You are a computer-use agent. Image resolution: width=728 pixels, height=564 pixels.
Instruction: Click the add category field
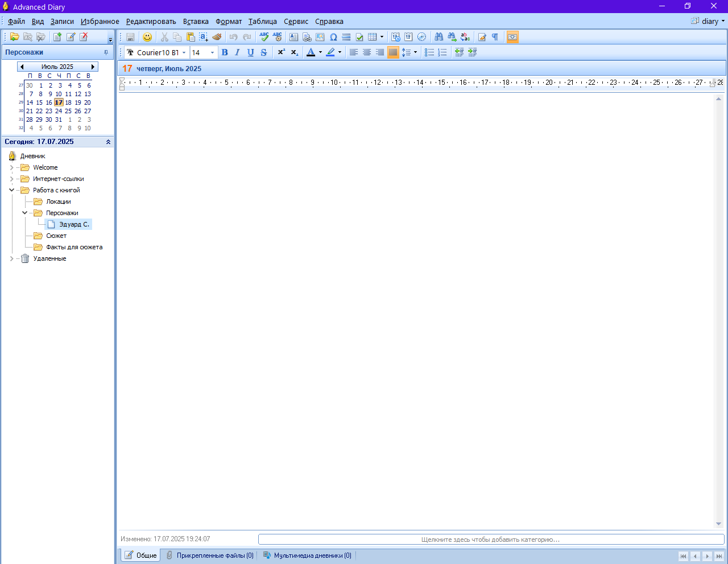click(491, 540)
